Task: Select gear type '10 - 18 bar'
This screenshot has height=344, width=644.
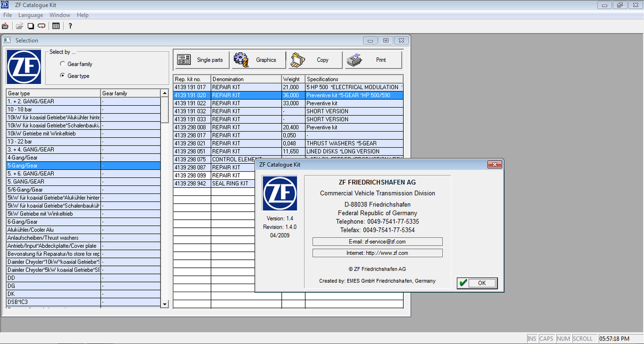Action: pos(84,109)
